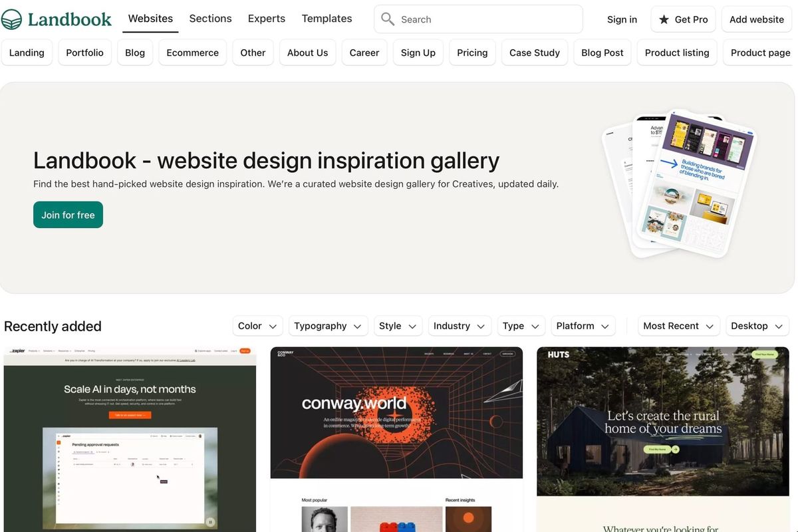
Task: Open the Most Recent sort dropdown
Action: pos(679,326)
